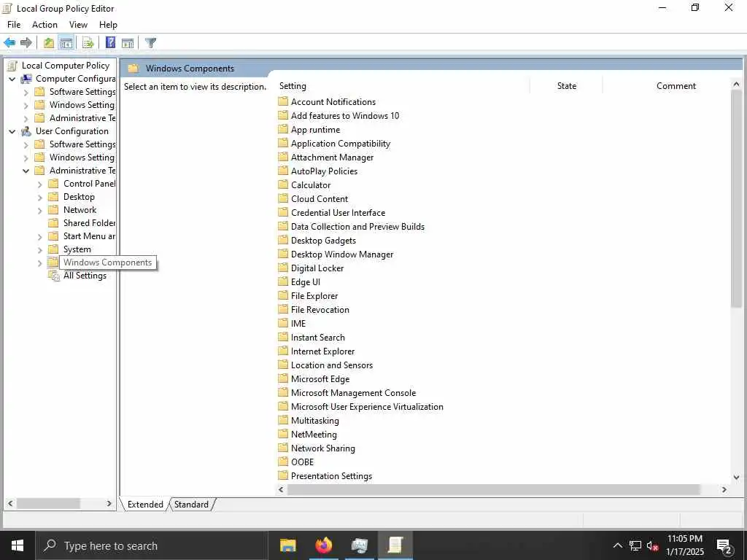Click the network tray icon
Image resolution: width=747 pixels, height=560 pixels.
(635, 545)
